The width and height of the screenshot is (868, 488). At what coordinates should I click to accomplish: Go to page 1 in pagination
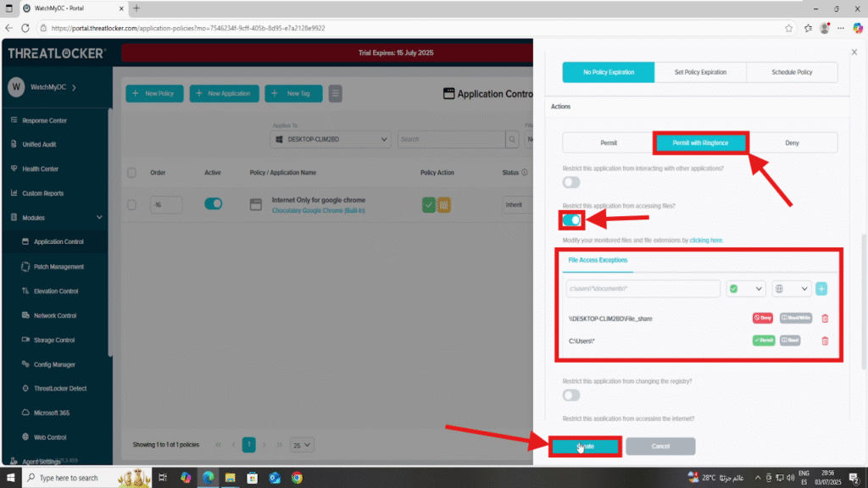pyautogui.click(x=249, y=445)
